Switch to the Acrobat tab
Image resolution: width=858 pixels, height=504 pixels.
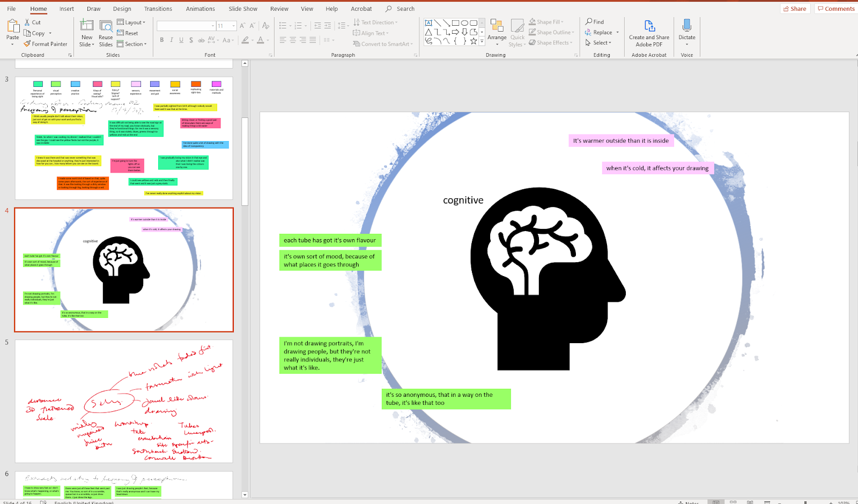[x=361, y=9]
